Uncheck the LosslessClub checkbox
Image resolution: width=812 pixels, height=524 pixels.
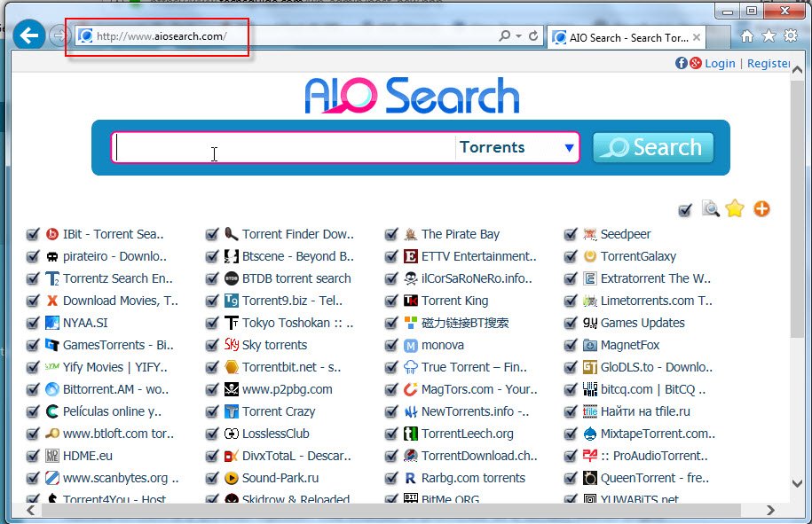(212, 434)
